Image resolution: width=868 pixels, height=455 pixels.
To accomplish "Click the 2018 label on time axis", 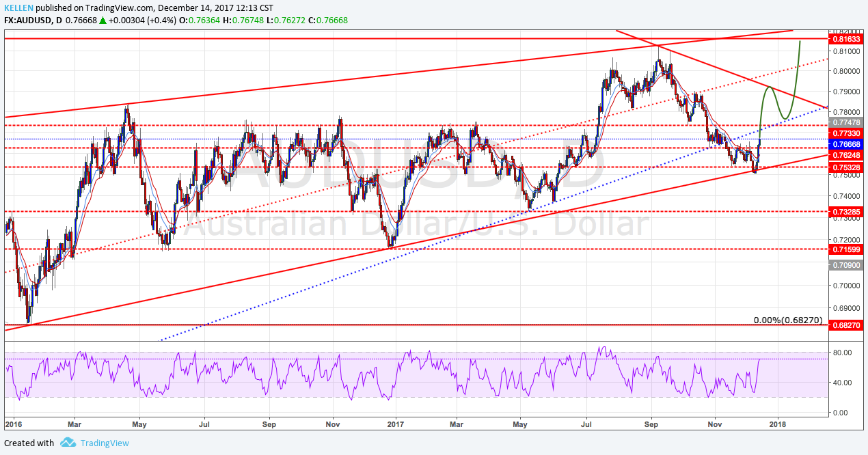I will [x=777, y=424].
